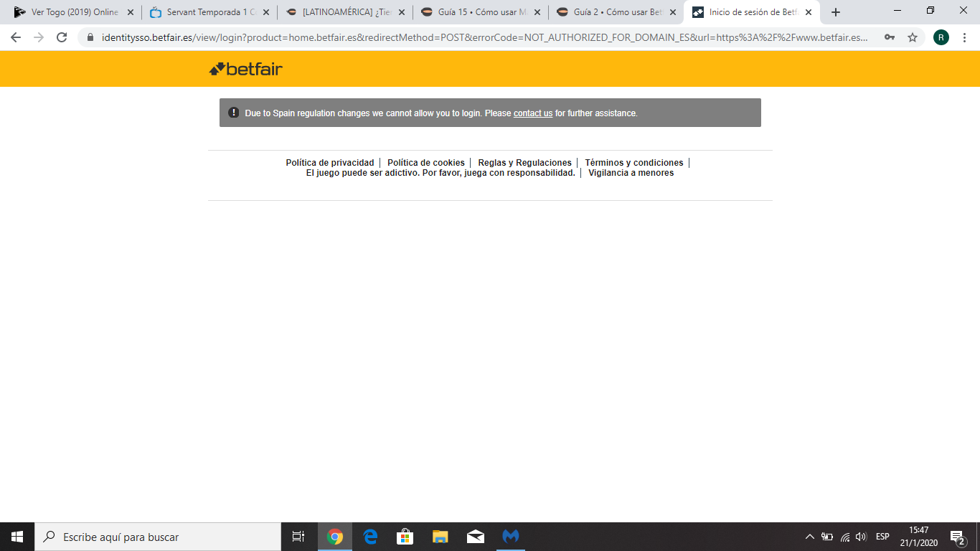This screenshot has height=551, width=980.
Task: Close the 'Guía 2 • Cómo usar Bet' tab
Action: click(673, 12)
